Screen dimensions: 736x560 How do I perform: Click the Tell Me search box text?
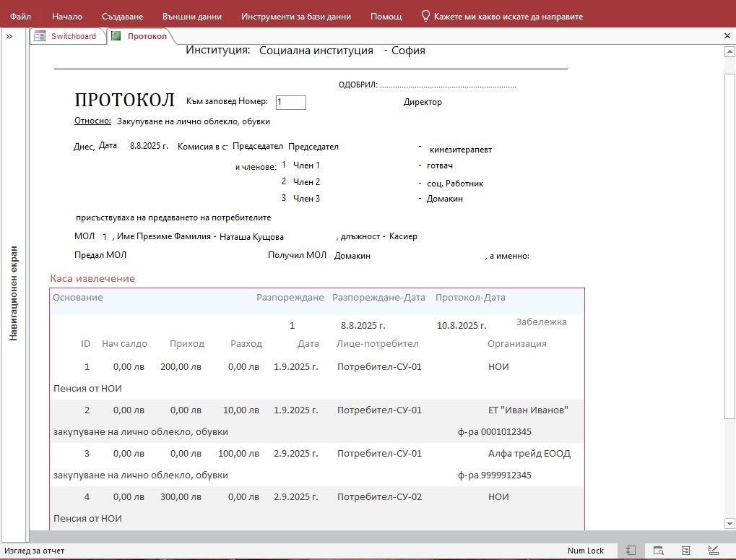point(508,16)
